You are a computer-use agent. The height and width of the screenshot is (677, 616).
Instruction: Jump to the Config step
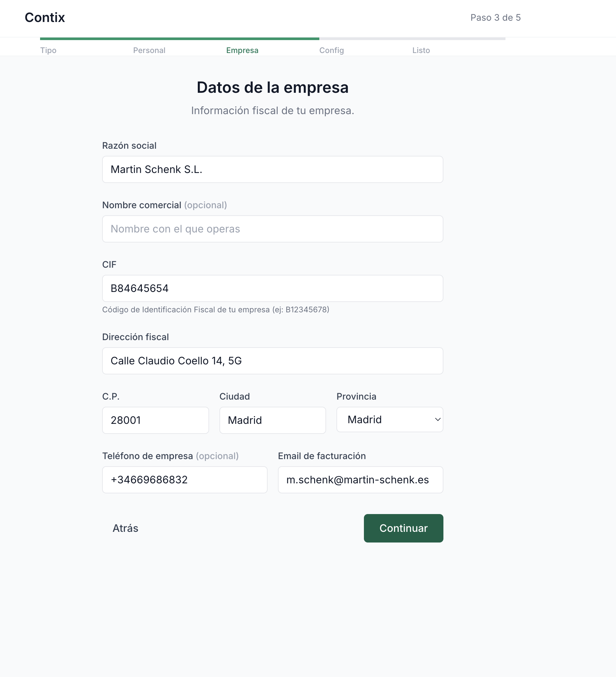pos(331,50)
